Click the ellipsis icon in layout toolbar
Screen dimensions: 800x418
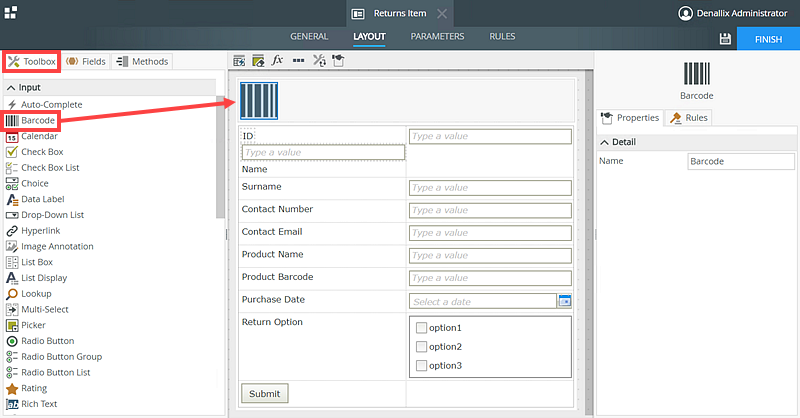click(x=298, y=60)
